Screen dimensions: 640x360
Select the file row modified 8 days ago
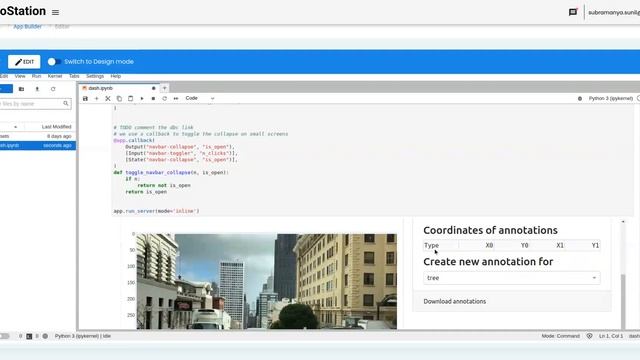[38, 136]
